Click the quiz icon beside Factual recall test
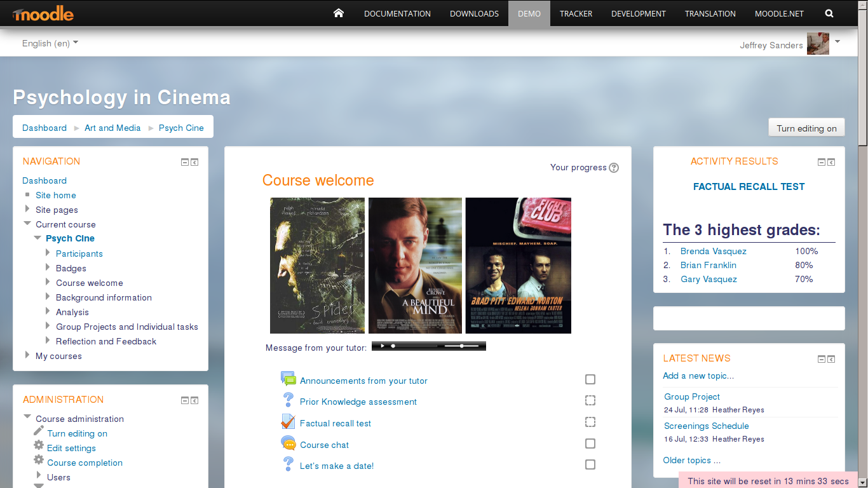Image resolution: width=868 pixels, height=488 pixels. 288,422
